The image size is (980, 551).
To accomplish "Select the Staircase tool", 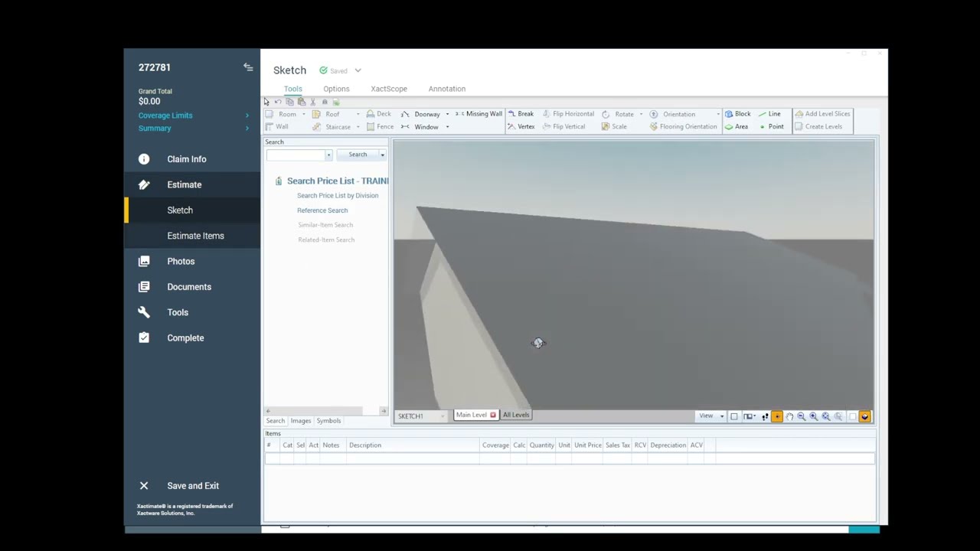I will pos(332,127).
